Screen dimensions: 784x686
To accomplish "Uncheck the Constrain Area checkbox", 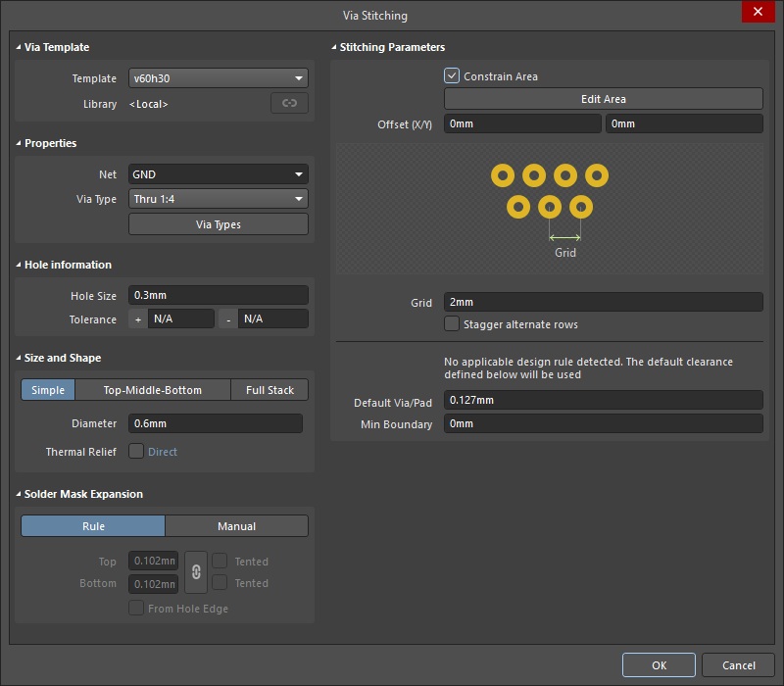I will tap(452, 75).
